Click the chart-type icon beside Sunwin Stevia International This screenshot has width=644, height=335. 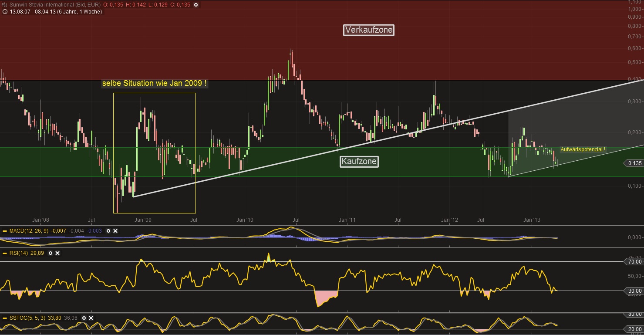4,5
